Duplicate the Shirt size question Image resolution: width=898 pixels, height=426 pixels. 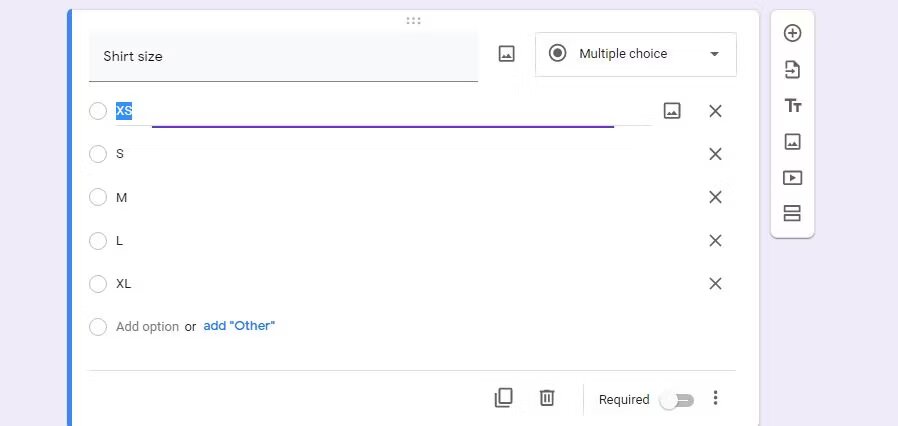point(503,398)
